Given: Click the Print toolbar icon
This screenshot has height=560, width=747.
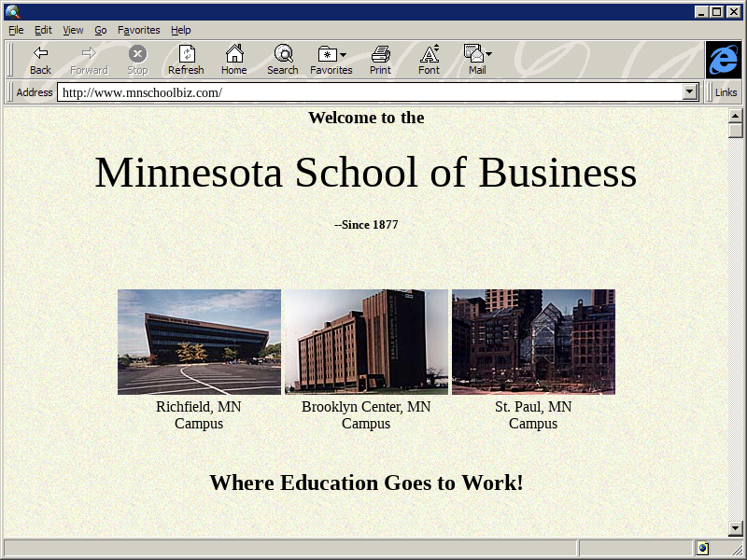Looking at the screenshot, I should tap(380, 54).
